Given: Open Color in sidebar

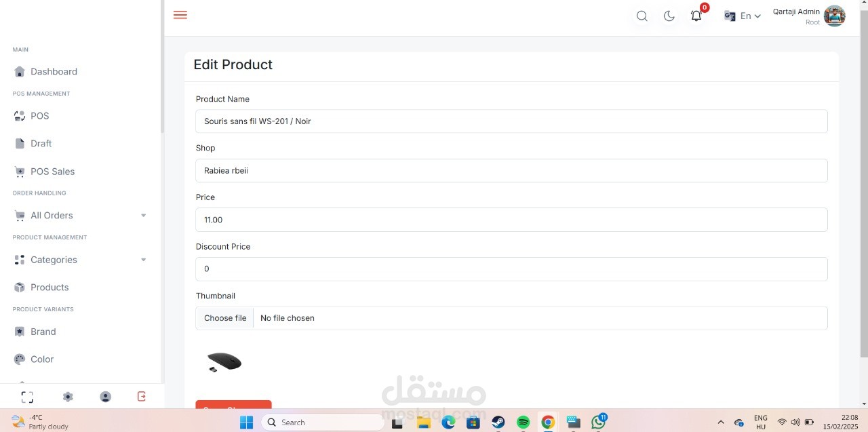Looking at the screenshot, I should pyautogui.click(x=42, y=359).
